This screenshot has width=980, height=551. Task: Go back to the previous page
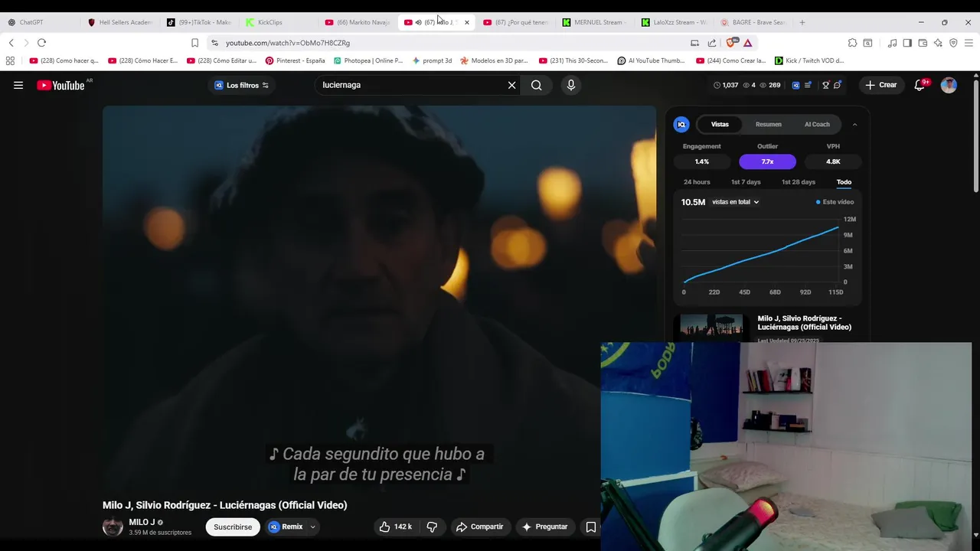[11, 43]
